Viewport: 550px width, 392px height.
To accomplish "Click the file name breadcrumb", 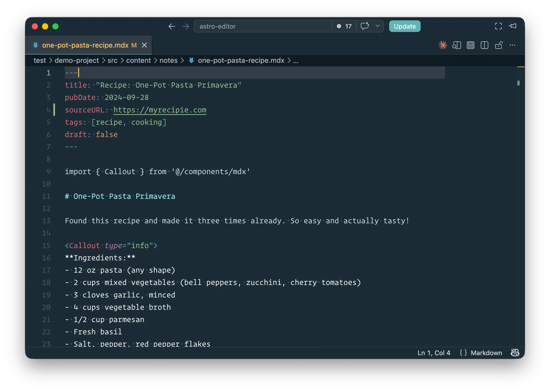I will coord(241,60).
